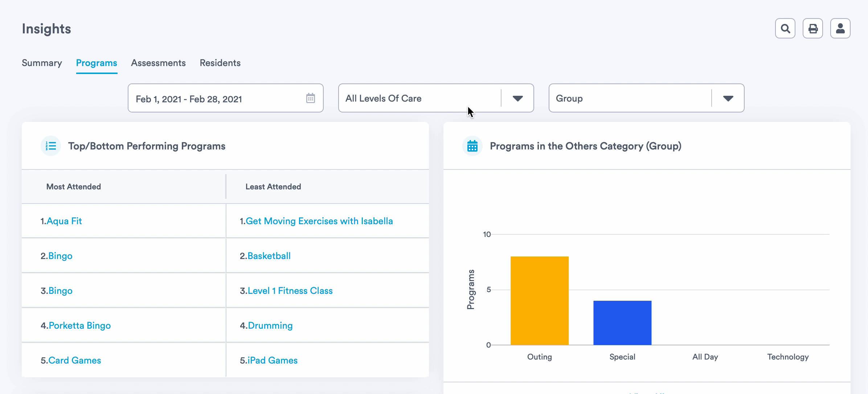Open the Aqua Fit program link
The height and width of the screenshot is (394, 868).
(64, 221)
